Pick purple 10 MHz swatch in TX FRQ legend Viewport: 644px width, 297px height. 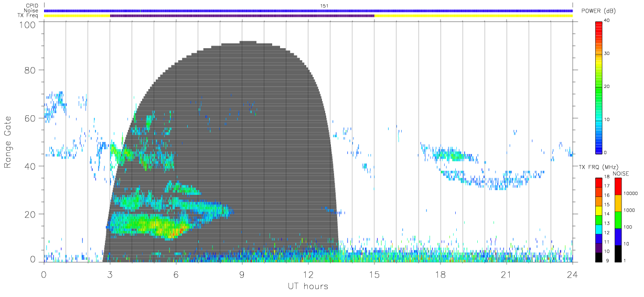point(599,247)
